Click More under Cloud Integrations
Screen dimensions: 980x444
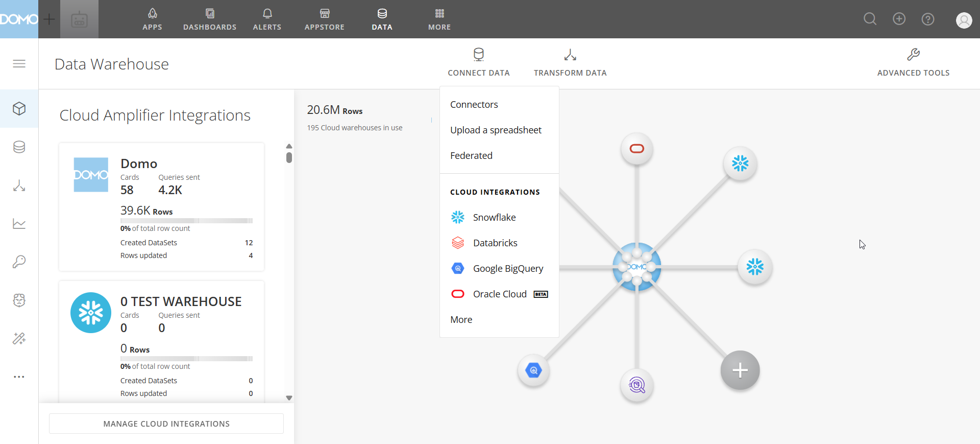[x=461, y=320]
